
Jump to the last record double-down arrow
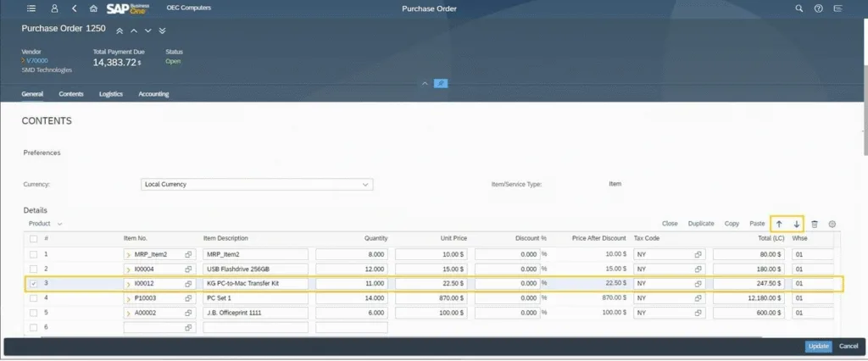click(162, 31)
